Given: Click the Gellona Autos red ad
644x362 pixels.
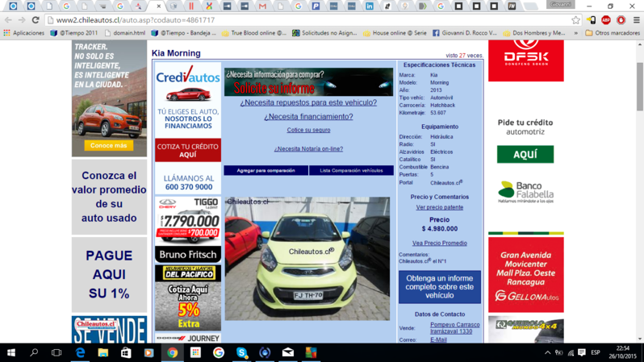Looking at the screenshot, I should pyautogui.click(x=525, y=275).
